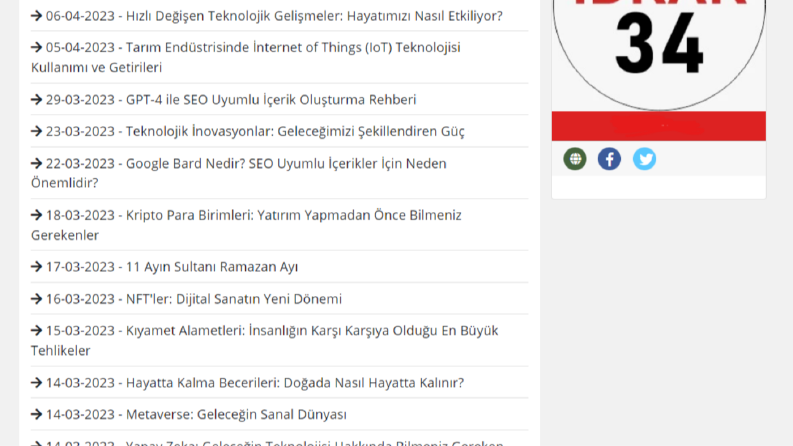Click arrow icon beside 17-03-2023 entry
The height and width of the screenshot is (446, 793).
point(36,266)
